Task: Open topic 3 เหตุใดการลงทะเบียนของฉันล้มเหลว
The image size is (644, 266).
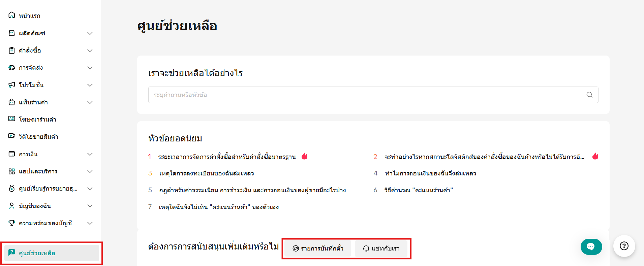Action: click(207, 173)
